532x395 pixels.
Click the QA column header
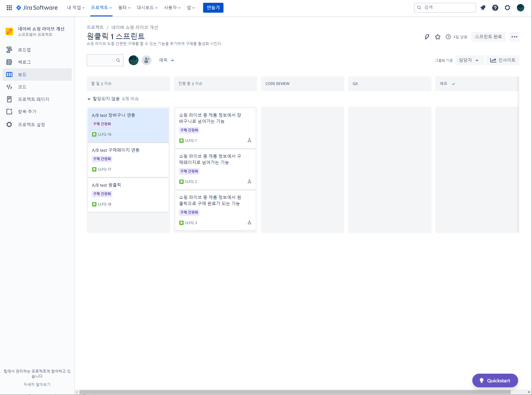pyautogui.click(x=389, y=84)
